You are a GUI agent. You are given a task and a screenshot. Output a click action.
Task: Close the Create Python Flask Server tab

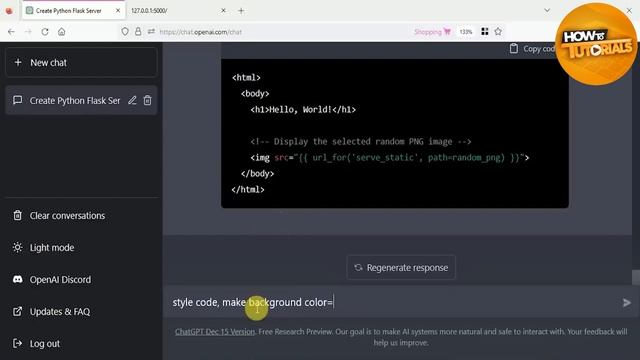click(118, 11)
